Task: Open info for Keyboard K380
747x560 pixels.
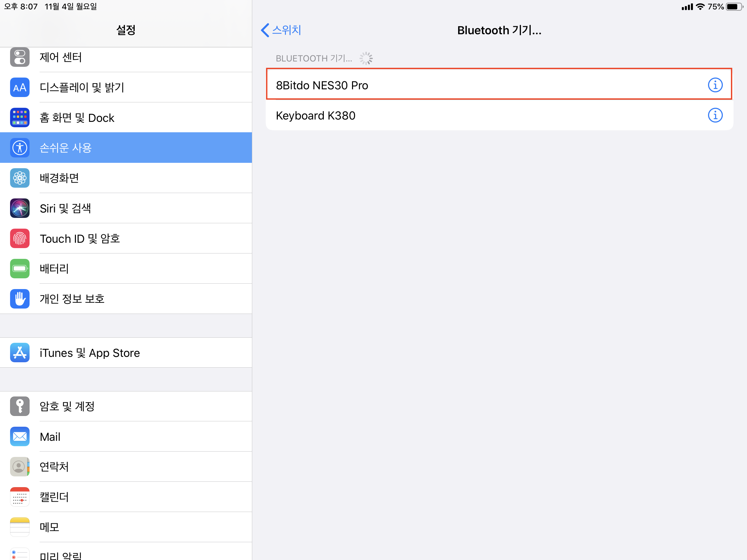Action: tap(715, 115)
